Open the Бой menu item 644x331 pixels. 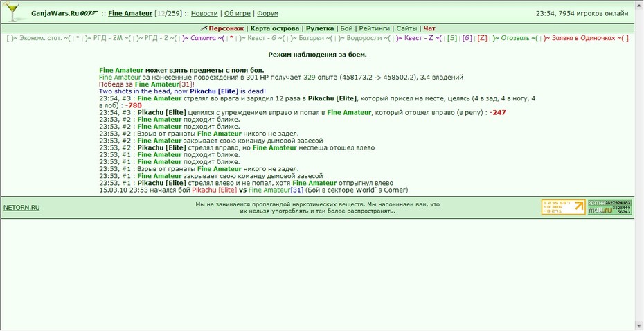(346, 29)
